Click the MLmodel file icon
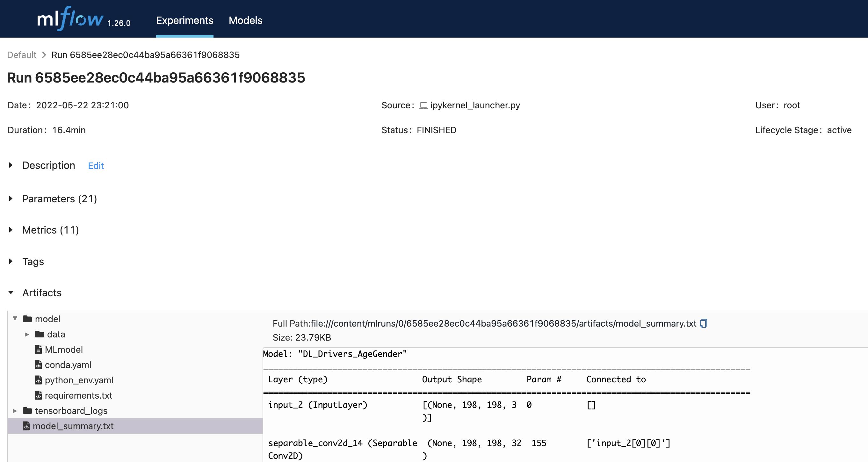Image resolution: width=868 pixels, height=462 pixels. tap(39, 350)
